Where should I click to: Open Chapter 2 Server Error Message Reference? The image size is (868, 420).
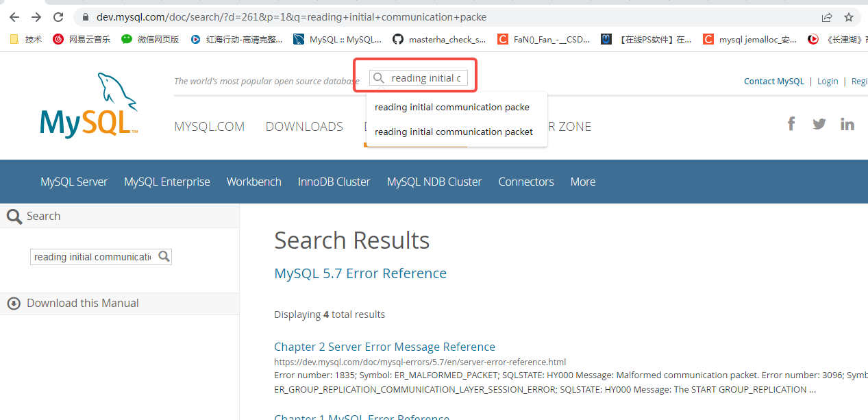384,347
